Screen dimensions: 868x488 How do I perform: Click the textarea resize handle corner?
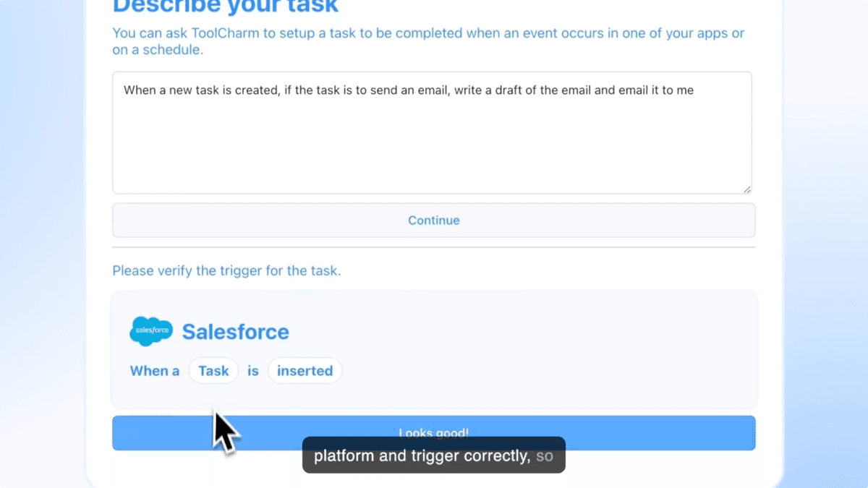coord(746,189)
